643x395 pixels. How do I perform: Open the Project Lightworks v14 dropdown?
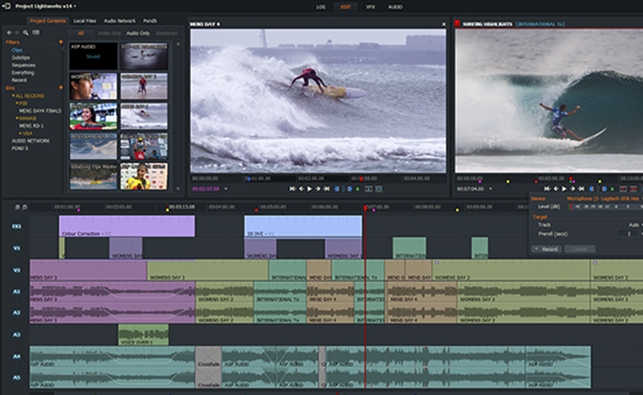(x=46, y=6)
